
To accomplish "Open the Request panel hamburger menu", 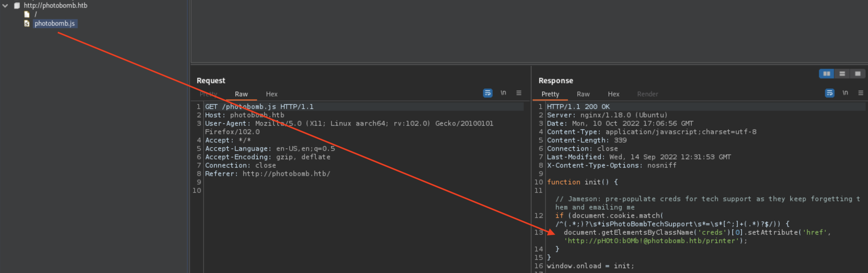I will click(x=519, y=93).
